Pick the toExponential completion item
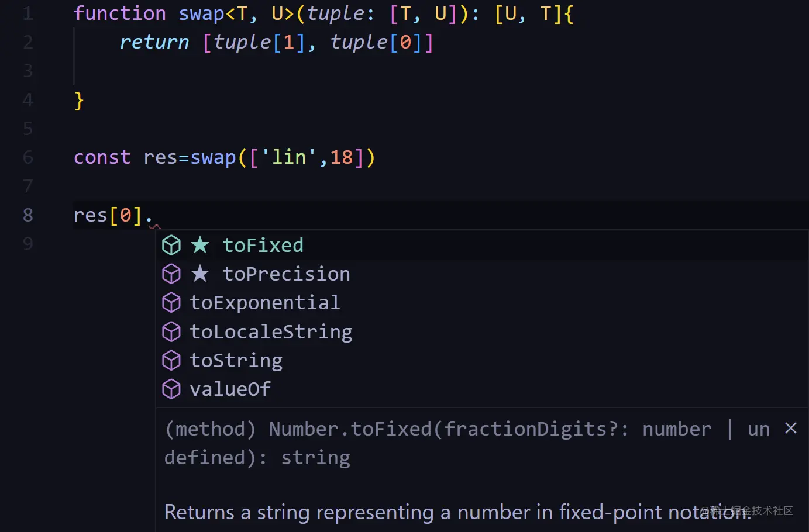Screen dimensions: 809x532 (265, 303)
